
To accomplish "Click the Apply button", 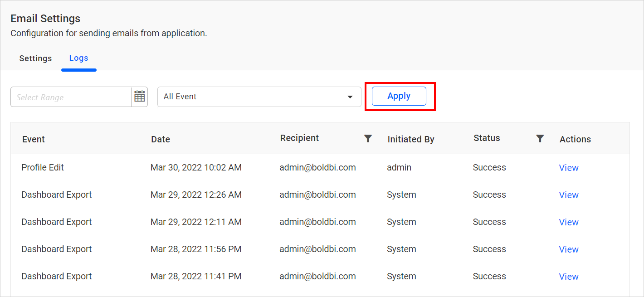I will pyautogui.click(x=399, y=96).
